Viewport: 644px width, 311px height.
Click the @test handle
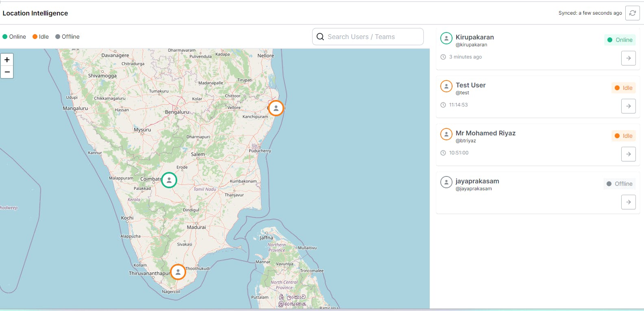(462, 93)
